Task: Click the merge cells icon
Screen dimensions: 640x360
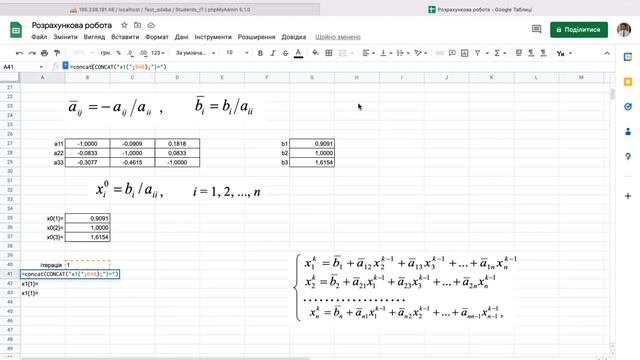Action: (342, 53)
